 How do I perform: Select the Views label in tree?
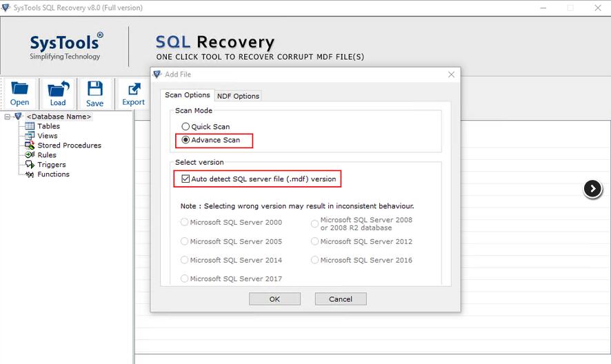pyautogui.click(x=48, y=136)
